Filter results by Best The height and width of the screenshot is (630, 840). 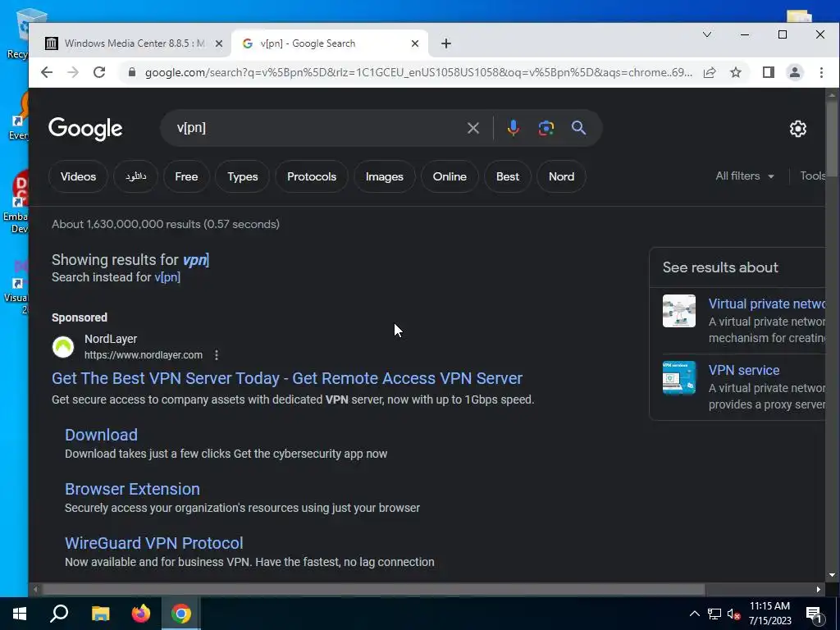tap(507, 176)
